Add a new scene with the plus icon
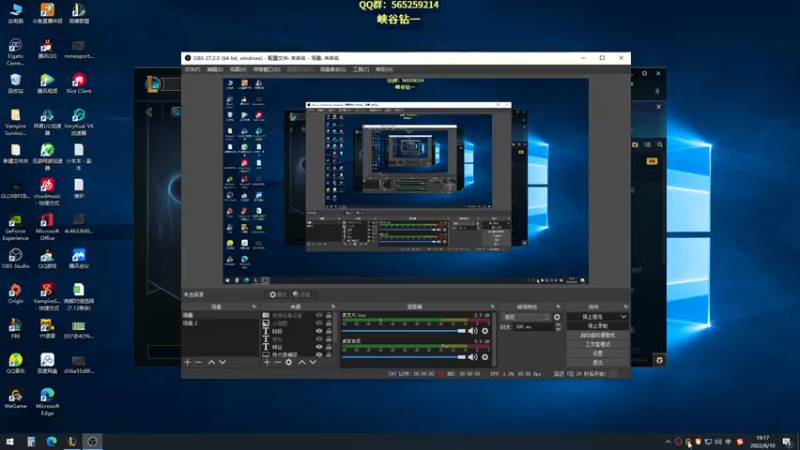Viewport: 800px width, 450px height. tap(187, 362)
